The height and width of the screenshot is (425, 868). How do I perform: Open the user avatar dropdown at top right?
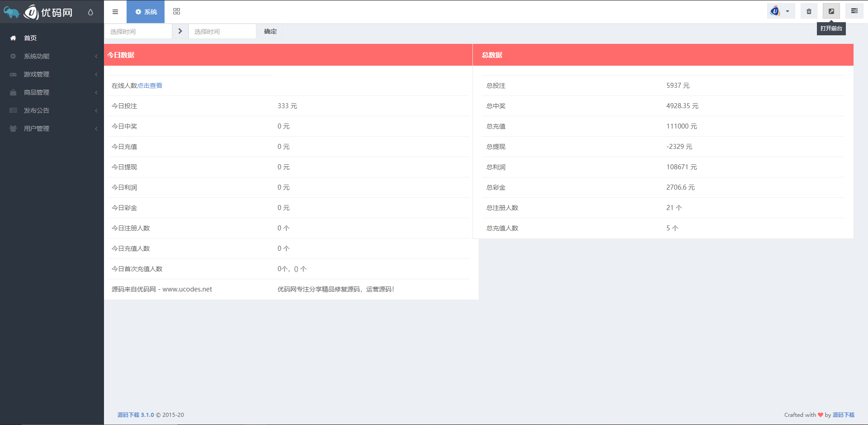[781, 10]
